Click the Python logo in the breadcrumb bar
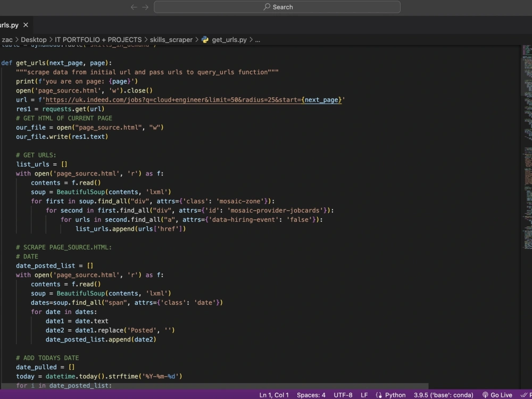This screenshot has width=532, height=399. click(205, 39)
